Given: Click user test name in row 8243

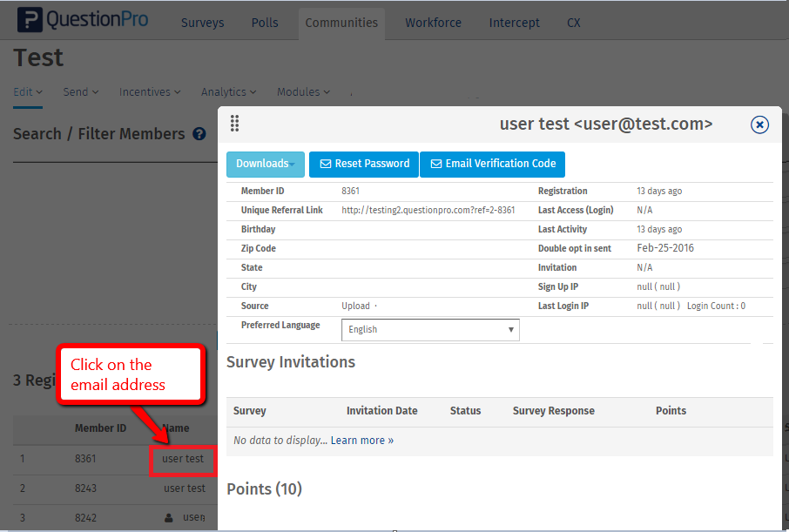Looking at the screenshot, I should [x=184, y=488].
